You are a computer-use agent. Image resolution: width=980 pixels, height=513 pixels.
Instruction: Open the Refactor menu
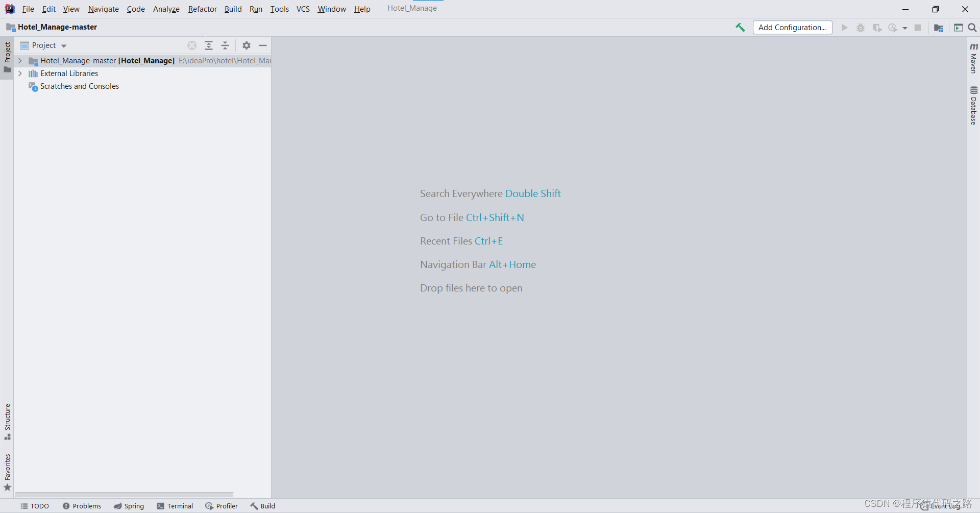point(203,9)
